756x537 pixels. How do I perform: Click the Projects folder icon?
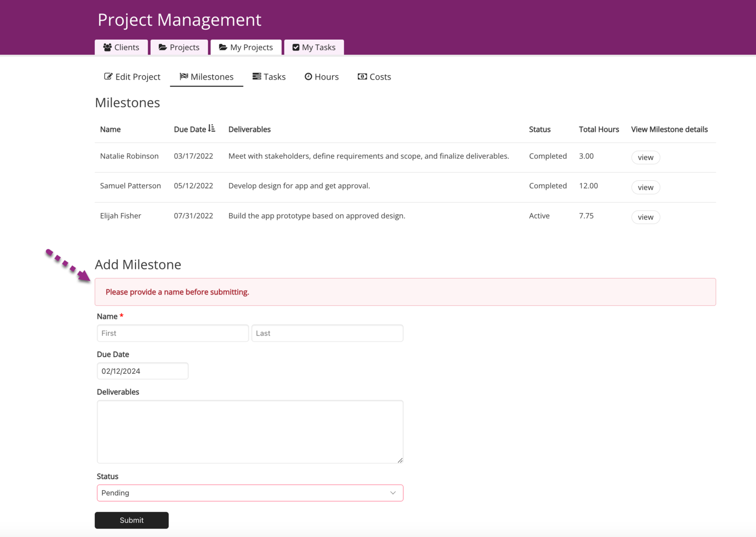[163, 47]
